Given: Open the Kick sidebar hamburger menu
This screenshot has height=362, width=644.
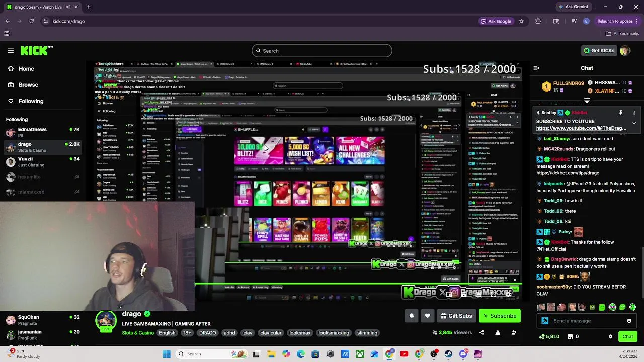Looking at the screenshot, I should click(11, 51).
